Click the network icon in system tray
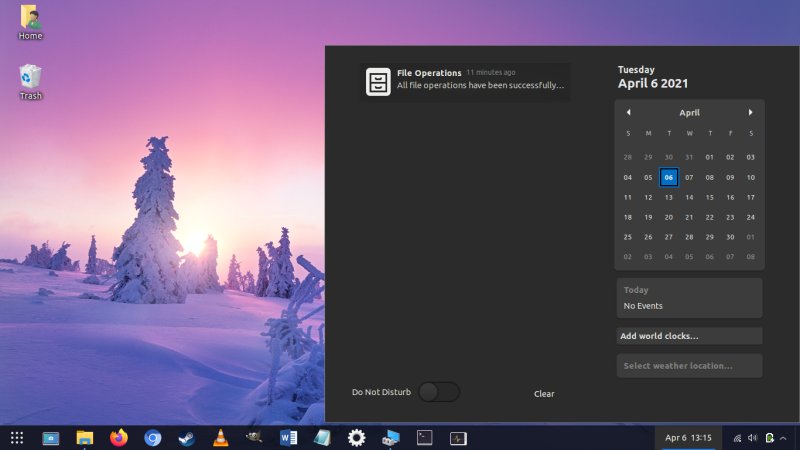The width and height of the screenshot is (800, 450). pyautogui.click(x=737, y=438)
